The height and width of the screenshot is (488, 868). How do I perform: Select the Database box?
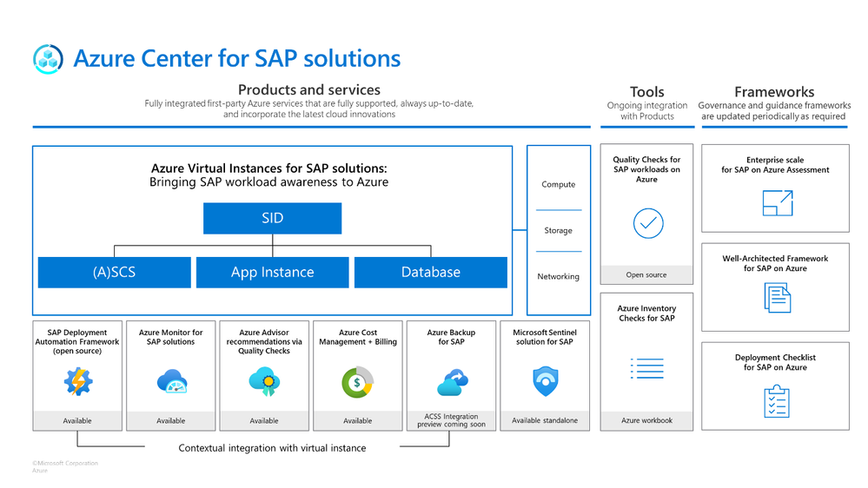(431, 272)
